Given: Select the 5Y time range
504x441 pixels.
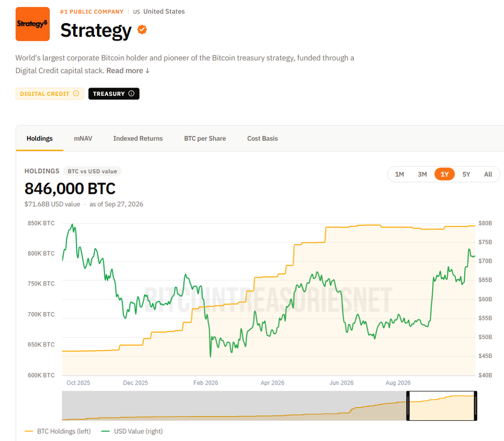Looking at the screenshot, I should click(x=466, y=174).
